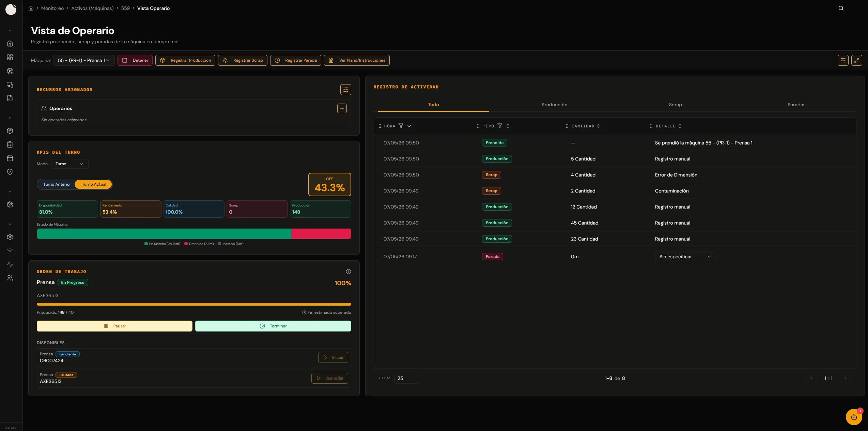This screenshot has width=868, height=431.
Task: Click the green En Marcha segment of status bar
Action: [x=164, y=234]
